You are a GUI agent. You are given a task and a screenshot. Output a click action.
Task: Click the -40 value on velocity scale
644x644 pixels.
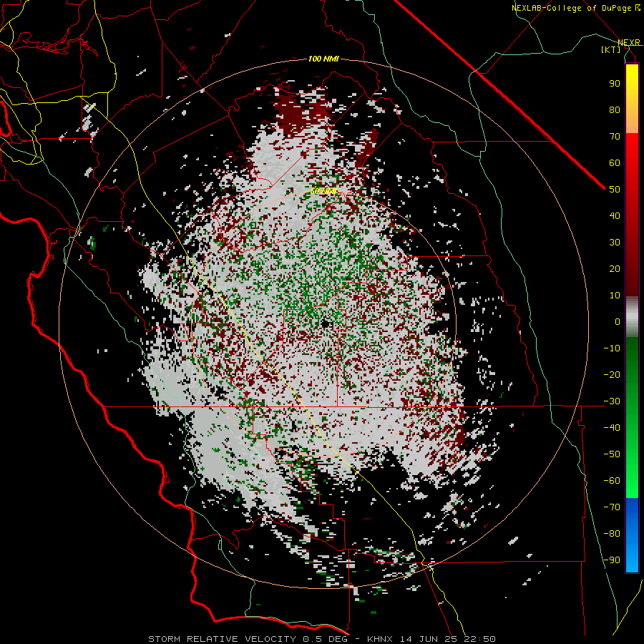click(x=612, y=428)
